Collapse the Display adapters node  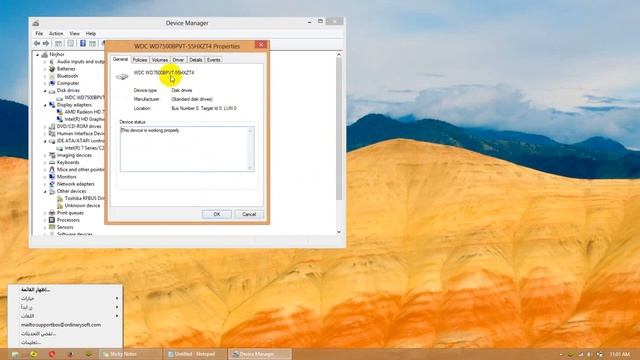coord(45,105)
